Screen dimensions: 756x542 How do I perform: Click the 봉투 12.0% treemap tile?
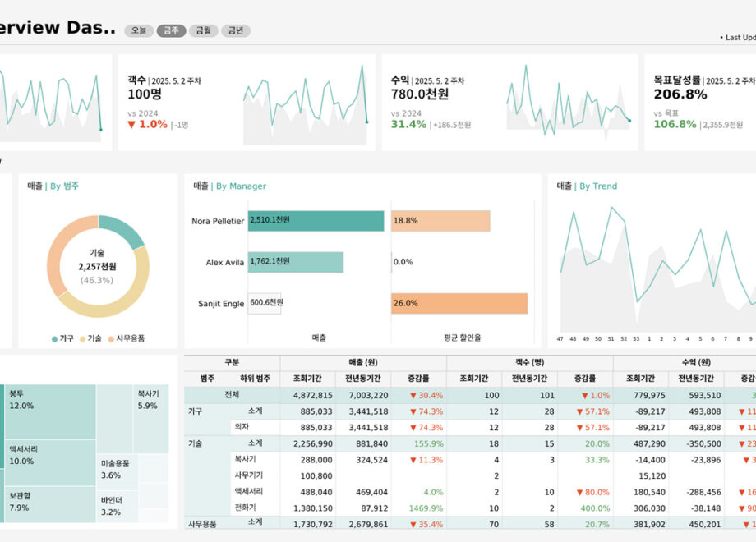49,411
